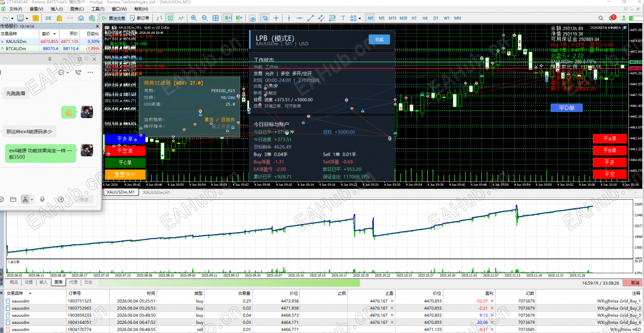Open the 图表(C) menu

[77, 9]
